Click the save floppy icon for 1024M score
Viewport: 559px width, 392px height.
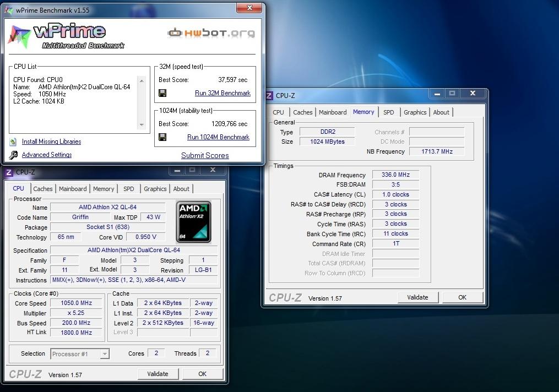[x=162, y=137]
